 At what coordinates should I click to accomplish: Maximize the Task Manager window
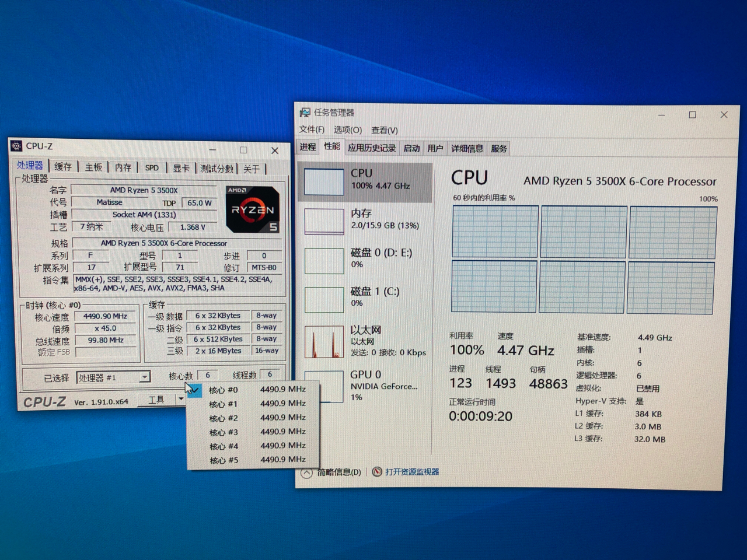click(693, 115)
